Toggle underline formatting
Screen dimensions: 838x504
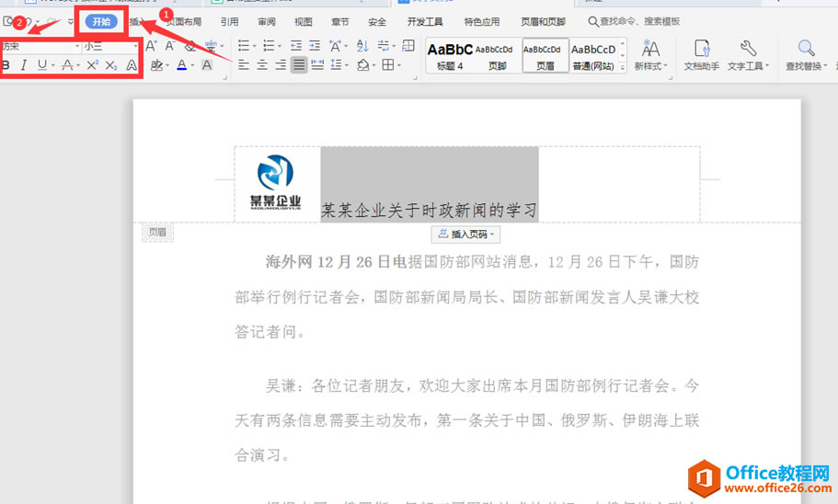42,65
